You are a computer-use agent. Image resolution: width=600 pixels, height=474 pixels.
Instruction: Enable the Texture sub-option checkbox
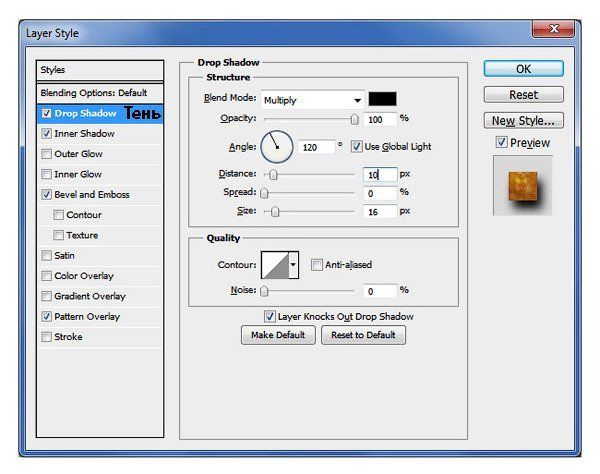[58, 235]
